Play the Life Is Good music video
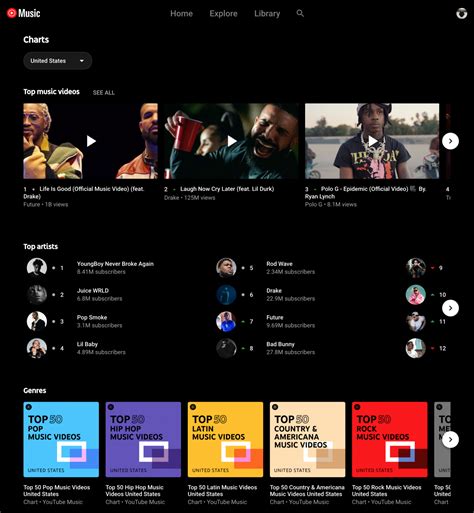The width and height of the screenshot is (474, 513). [x=90, y=141]
